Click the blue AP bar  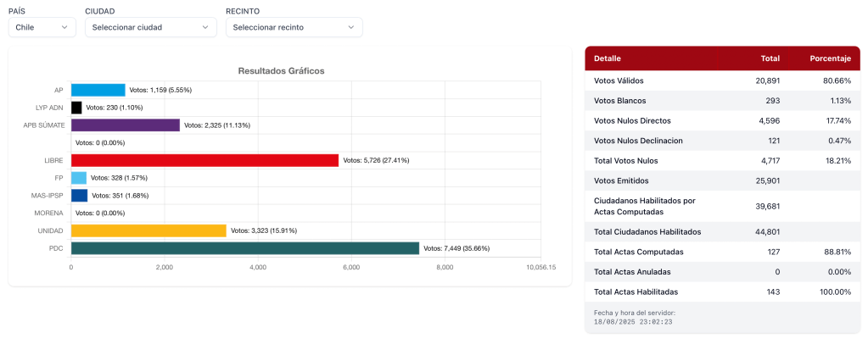pyautogui.click(x=98, y=90)
